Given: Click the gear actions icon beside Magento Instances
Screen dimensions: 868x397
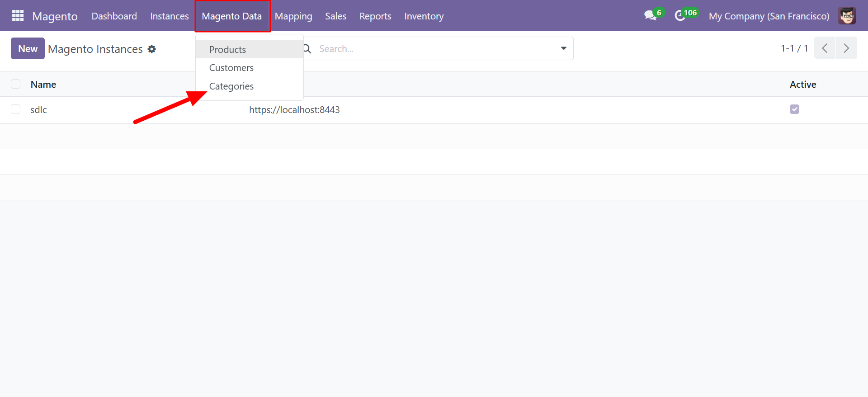Looking at the screenshot, I should [152, 49].
